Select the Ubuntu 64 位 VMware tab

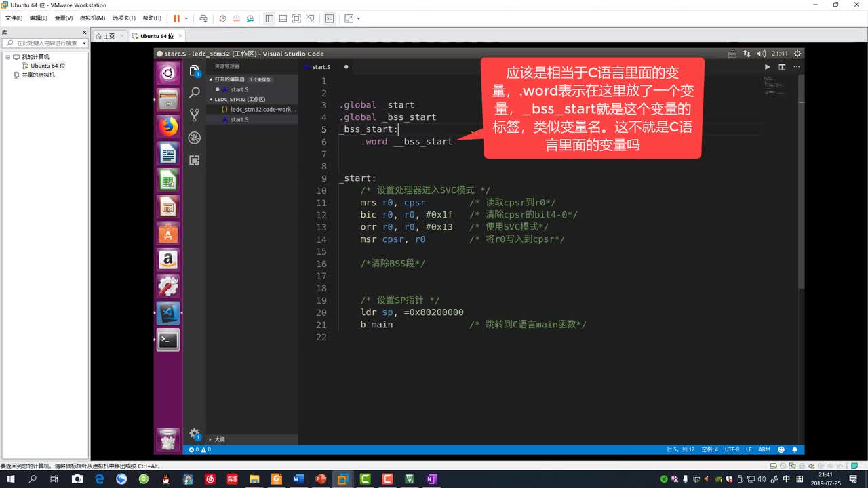tap(157, 36)
